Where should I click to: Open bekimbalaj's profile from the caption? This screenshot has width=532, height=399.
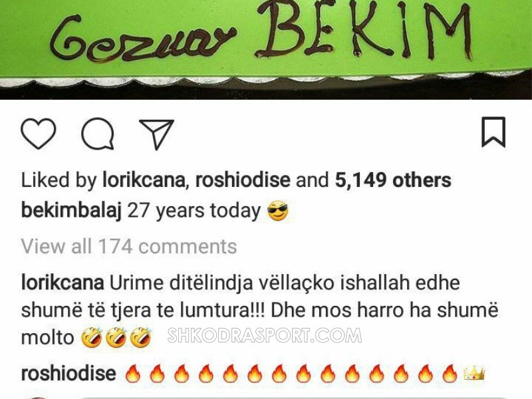coord(71,210)
